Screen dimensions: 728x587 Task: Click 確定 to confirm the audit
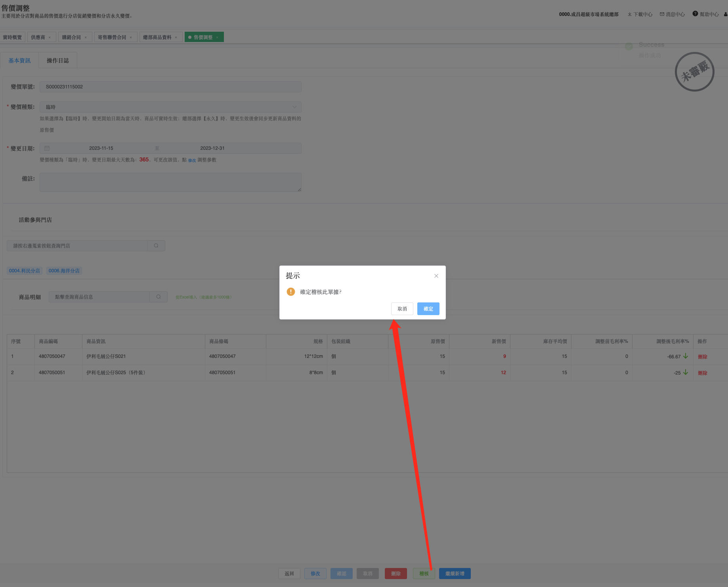(428, 309)
